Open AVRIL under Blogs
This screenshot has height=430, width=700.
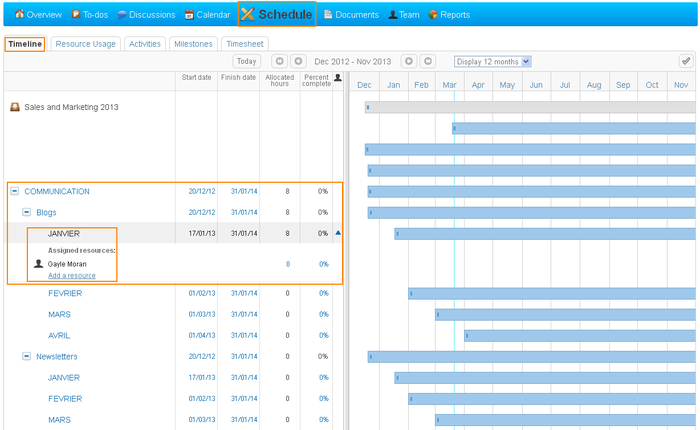pos(59,335)
